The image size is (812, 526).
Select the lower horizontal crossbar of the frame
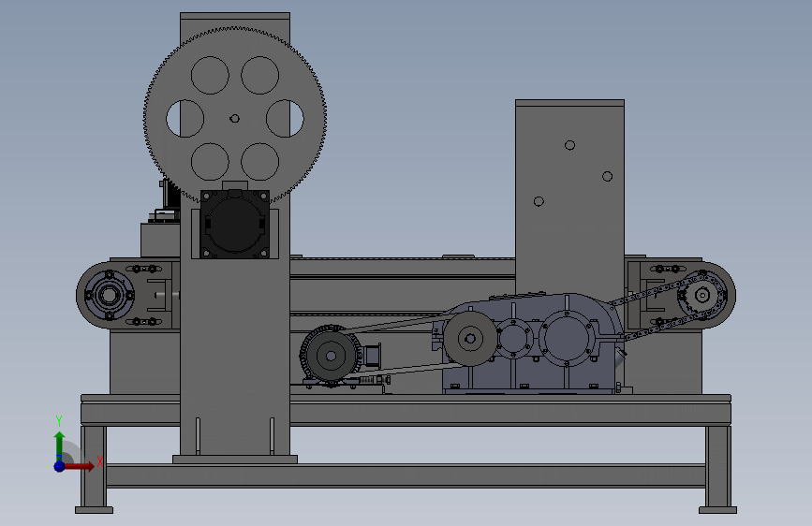[406, 475]
